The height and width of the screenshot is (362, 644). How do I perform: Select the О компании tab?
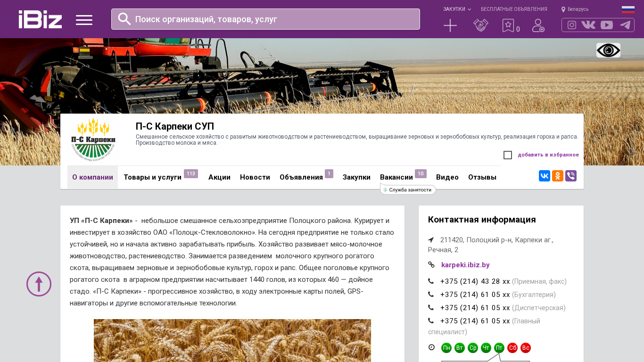(x=92, y=177)
